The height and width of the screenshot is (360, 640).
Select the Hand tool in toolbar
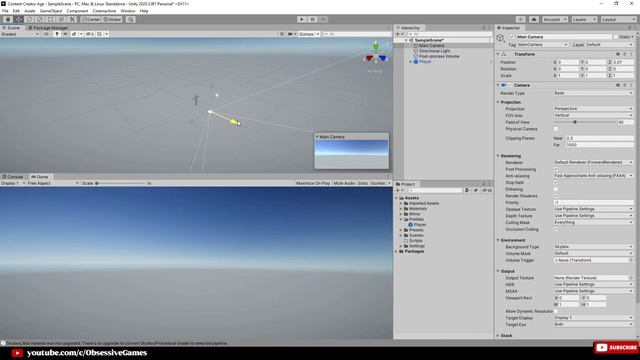click(8, 19)
